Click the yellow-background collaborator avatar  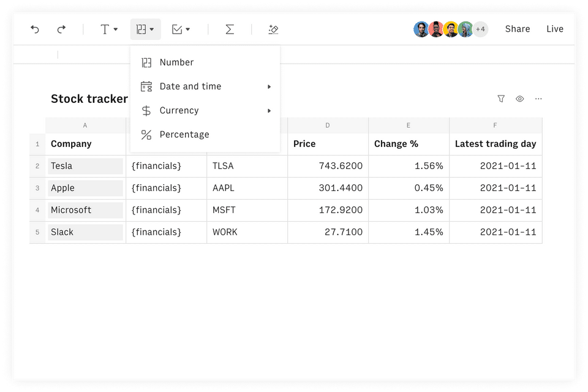pyautogui.click(x=451, y=29)
